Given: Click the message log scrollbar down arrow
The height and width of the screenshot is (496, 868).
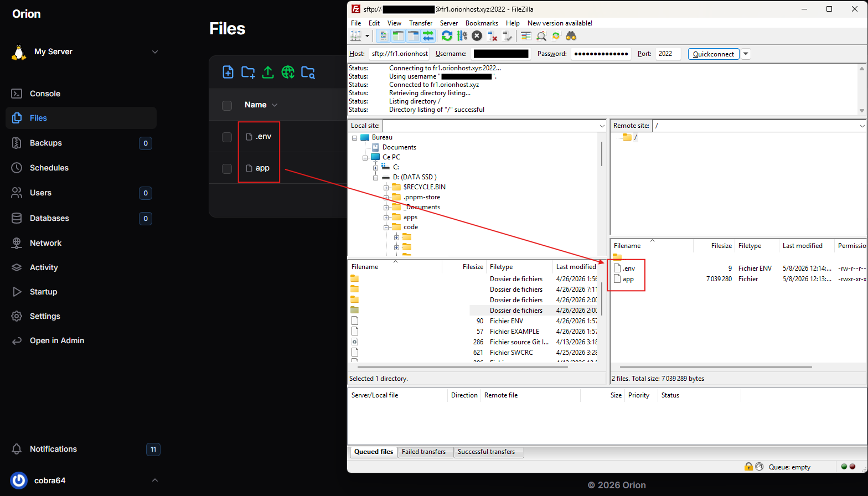Looking at the screenshot, I should pyautogui.click(x=862, y=111).
